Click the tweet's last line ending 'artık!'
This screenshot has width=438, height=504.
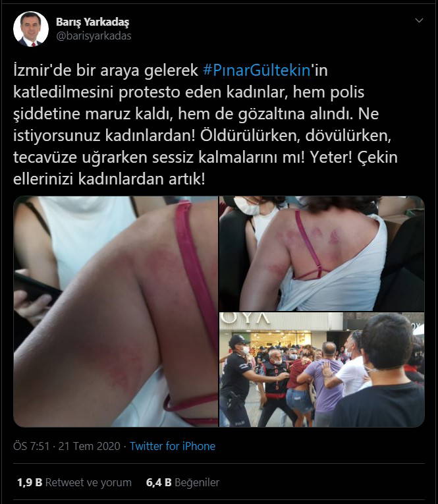(x=109, y=179)
